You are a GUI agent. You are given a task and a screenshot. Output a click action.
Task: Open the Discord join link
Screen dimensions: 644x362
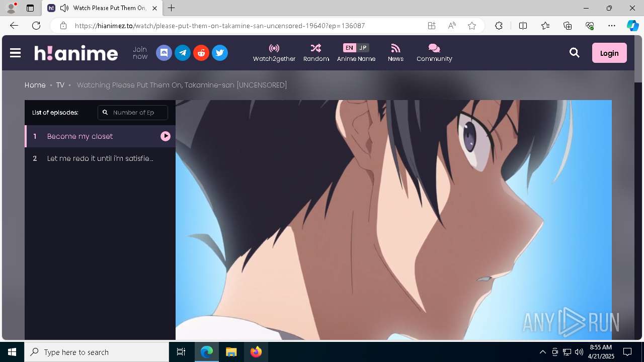point(164,53)
